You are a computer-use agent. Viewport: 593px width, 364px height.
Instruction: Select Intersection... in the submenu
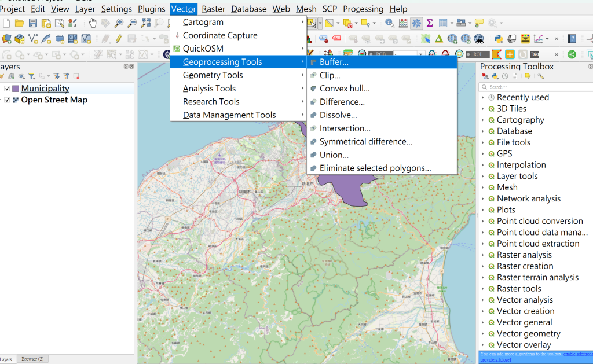coord(382,128)
